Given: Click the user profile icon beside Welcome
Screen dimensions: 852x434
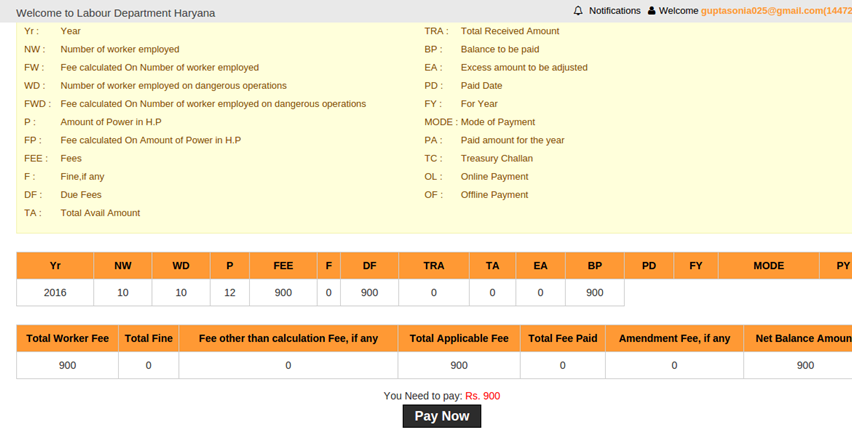Looking at the screenshot, I should click(652, 11).
